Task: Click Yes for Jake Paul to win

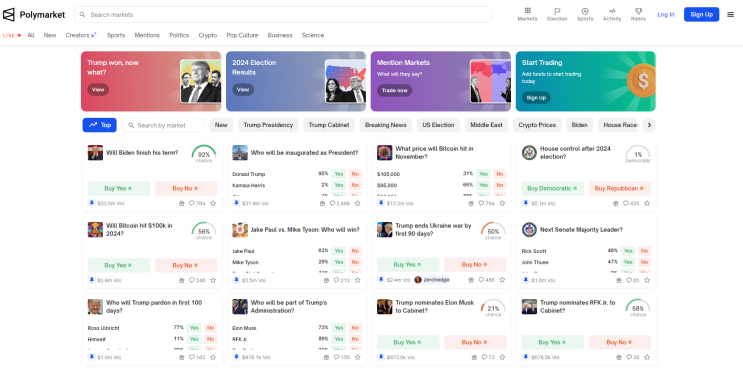Action: point(338,251)
